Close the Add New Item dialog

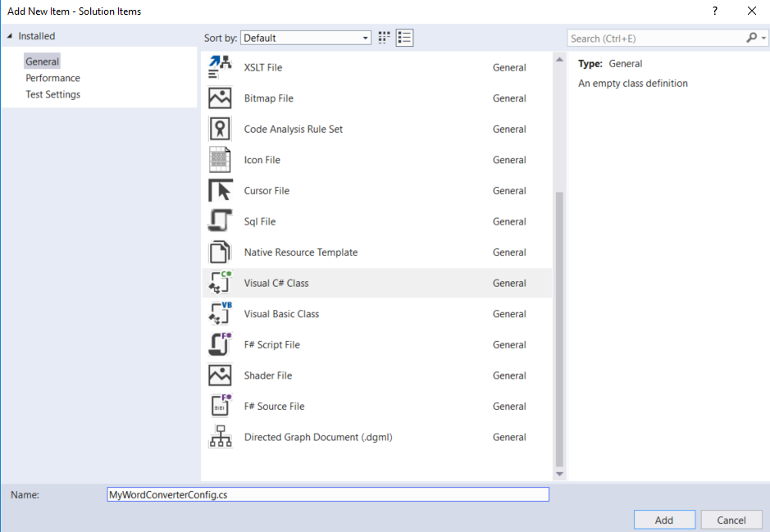coord(751,11)
